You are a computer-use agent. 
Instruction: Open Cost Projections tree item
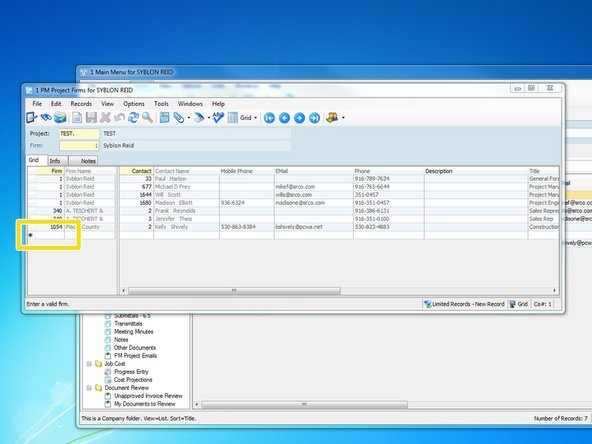133,380
